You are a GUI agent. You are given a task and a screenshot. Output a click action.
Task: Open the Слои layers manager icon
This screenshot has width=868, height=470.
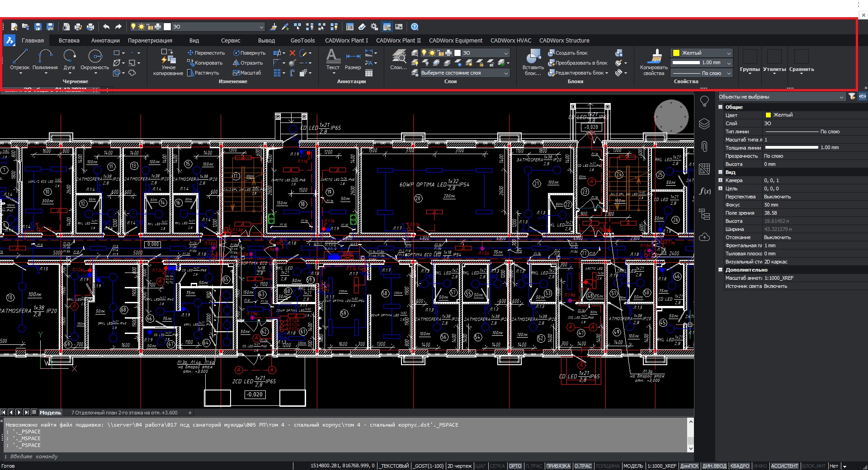(399, 60)
